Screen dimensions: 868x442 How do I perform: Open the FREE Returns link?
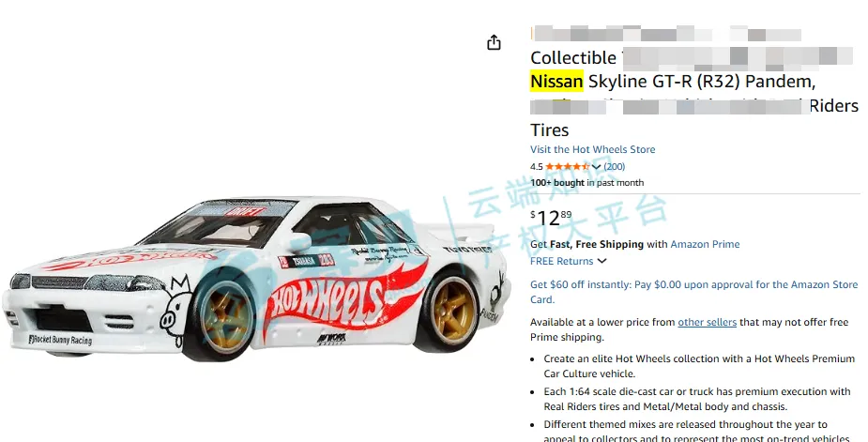pos(561,261)
